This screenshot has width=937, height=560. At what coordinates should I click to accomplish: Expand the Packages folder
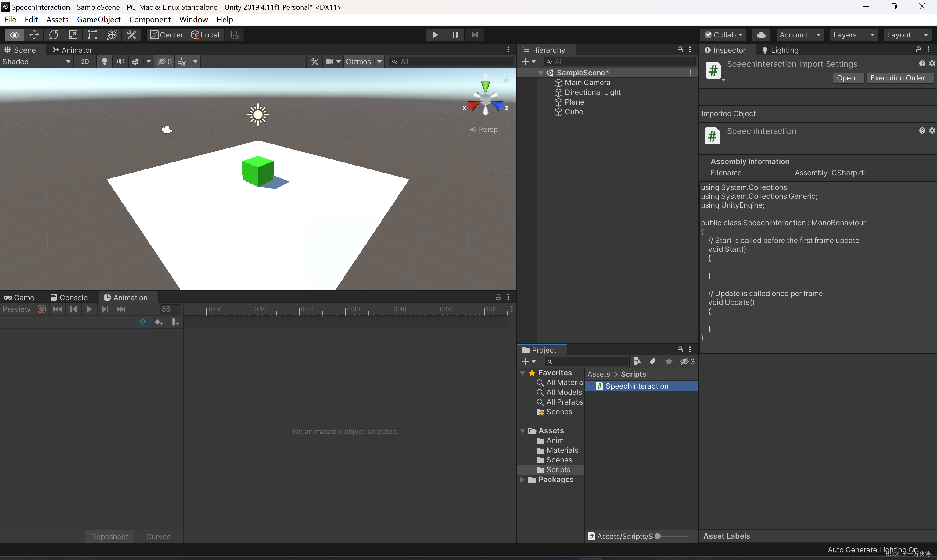click(x=522, y=480)
